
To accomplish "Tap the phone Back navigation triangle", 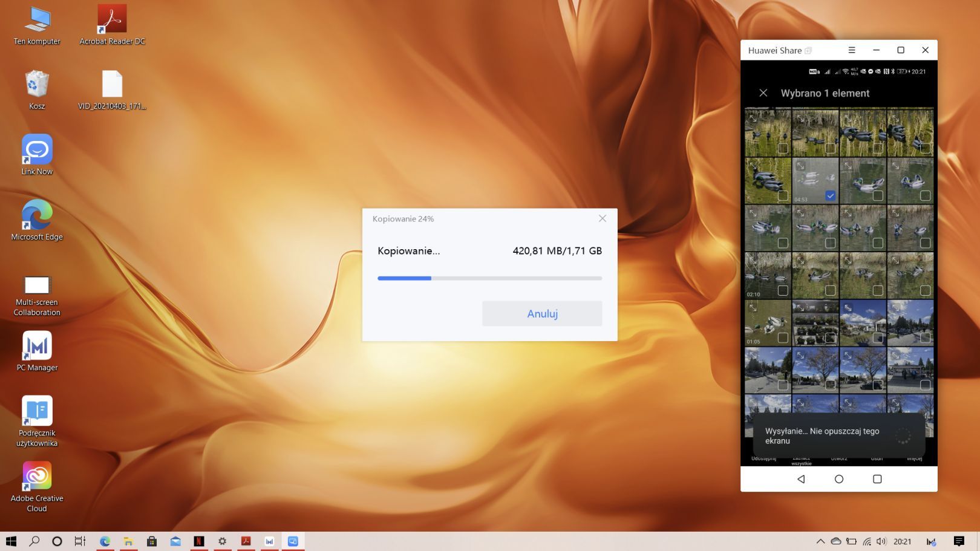I will 801,479.
